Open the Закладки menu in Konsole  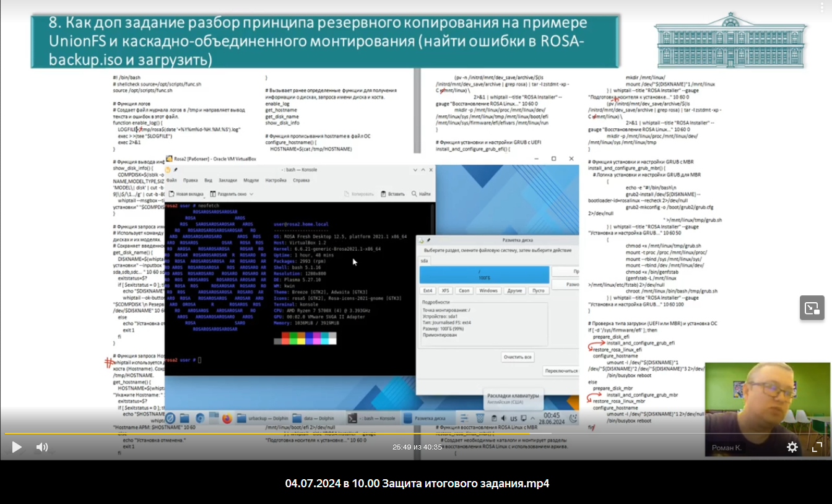pyautogui.click(x=228, y=180)
